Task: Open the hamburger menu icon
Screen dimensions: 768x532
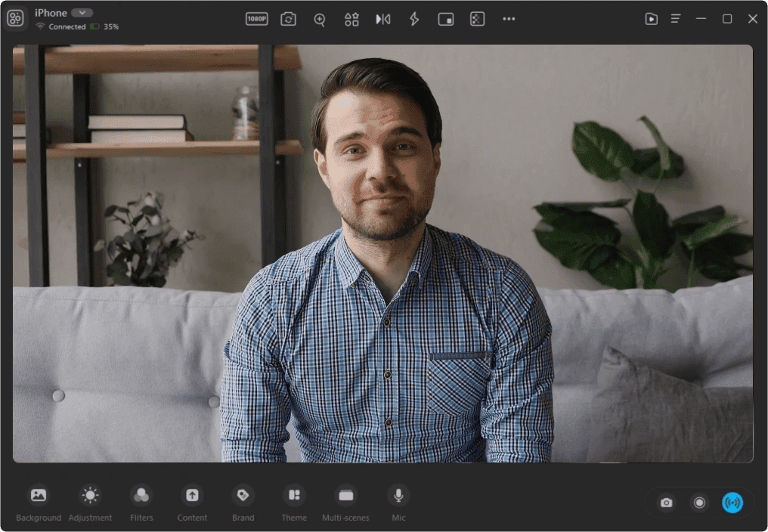Action: [676, 19]
